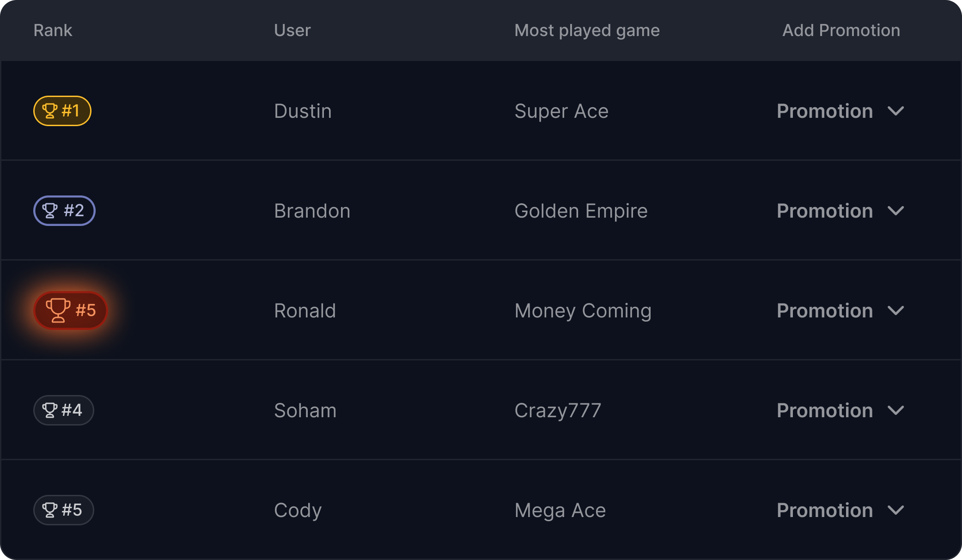Expand Cody's Promotion dropdown chevron
Image resolution: width=962 pixels, height=560 pixels.
(895, 511)
